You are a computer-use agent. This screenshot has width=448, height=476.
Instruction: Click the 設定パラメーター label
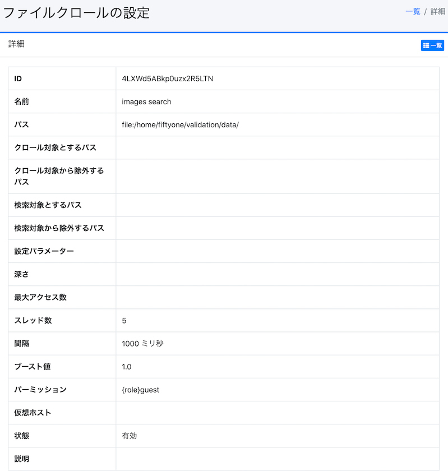[x=44, y=251]
